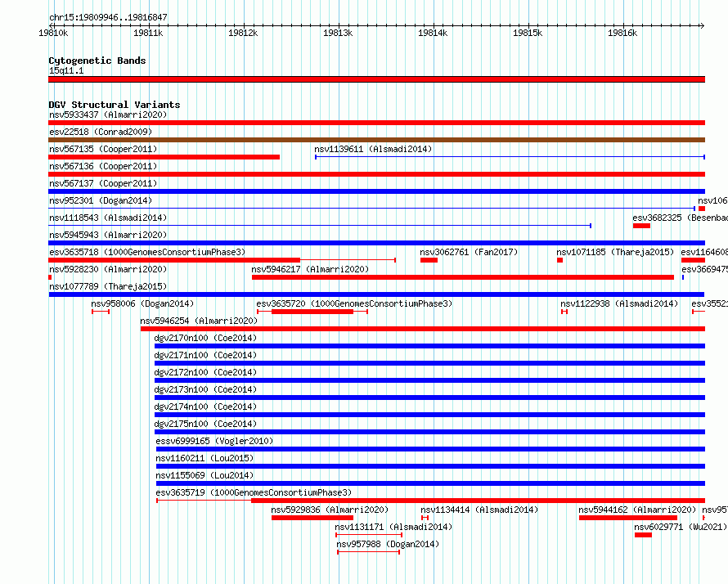Select the dgv2174n100 (Coe2014) label

click(205, 407)
